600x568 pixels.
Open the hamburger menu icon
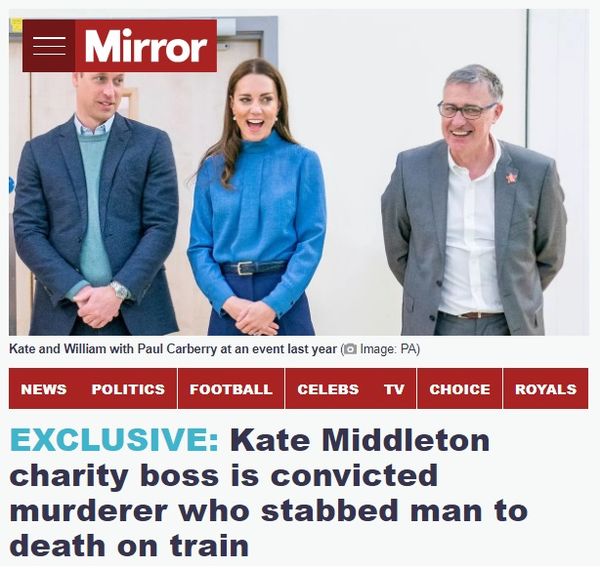[x=49, y=46]
